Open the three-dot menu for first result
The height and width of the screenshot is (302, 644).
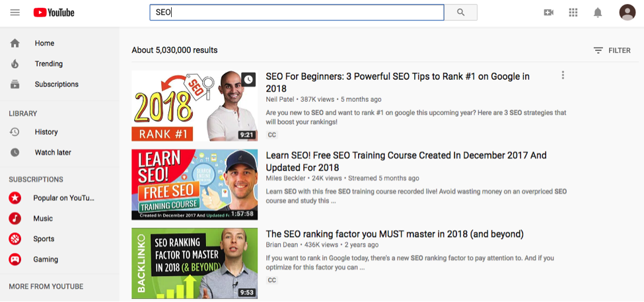point(563,75)
